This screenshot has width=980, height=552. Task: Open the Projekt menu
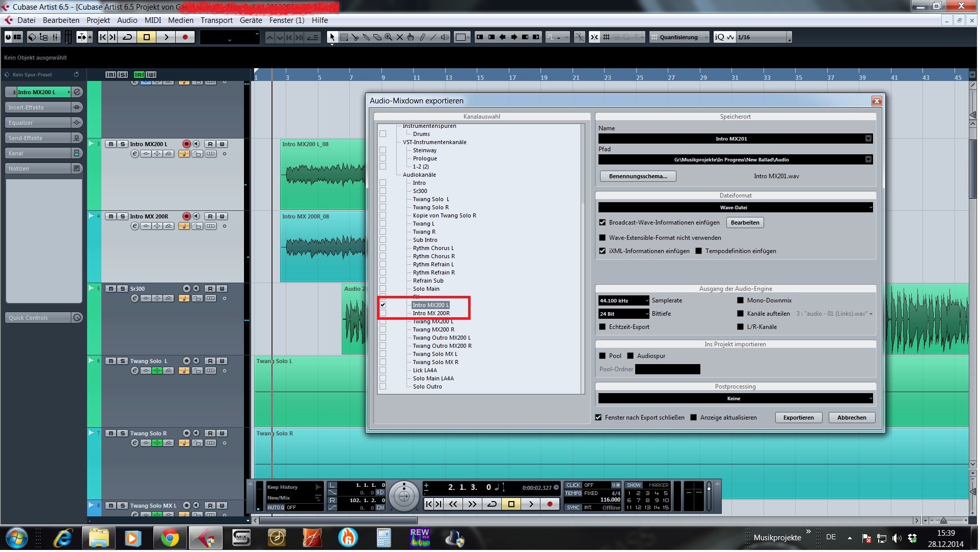click(x=98, y=20)
